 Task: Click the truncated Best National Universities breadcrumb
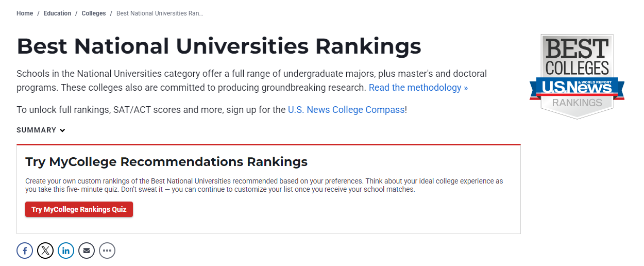click(x=160, y=13)
